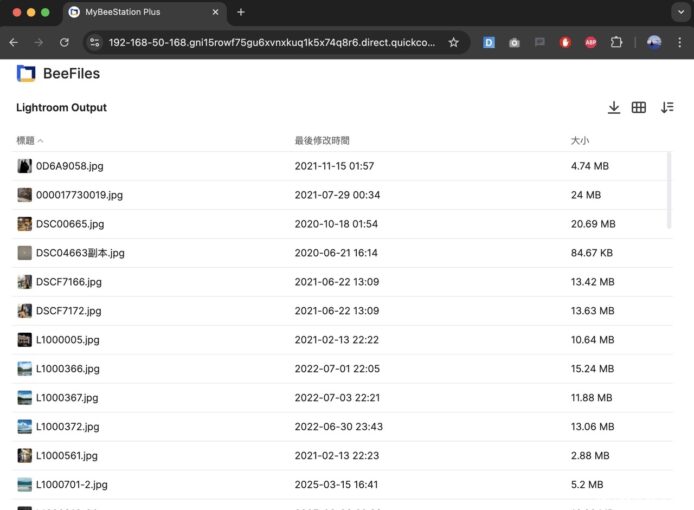Click the camera extension icon in toolbar
The height and width of the screenshot is (510, 694).
pyautogui.click(x=514, y=43)
